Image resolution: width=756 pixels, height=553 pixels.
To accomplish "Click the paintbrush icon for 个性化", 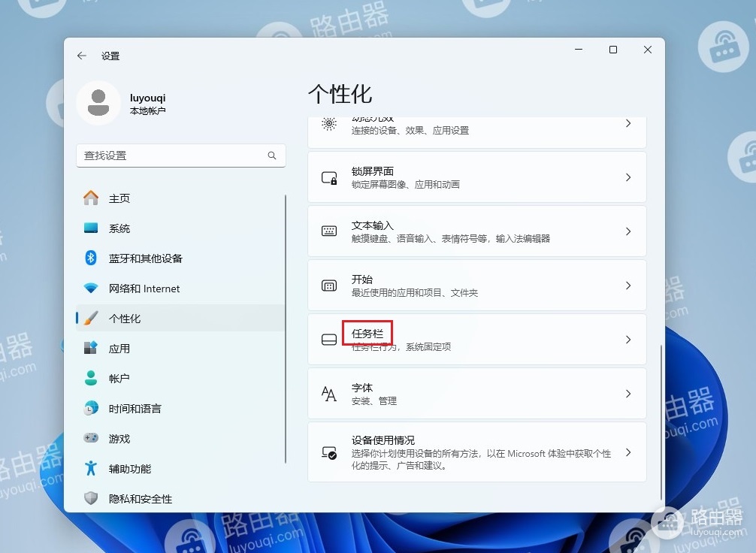I will (x=91, y=319).
